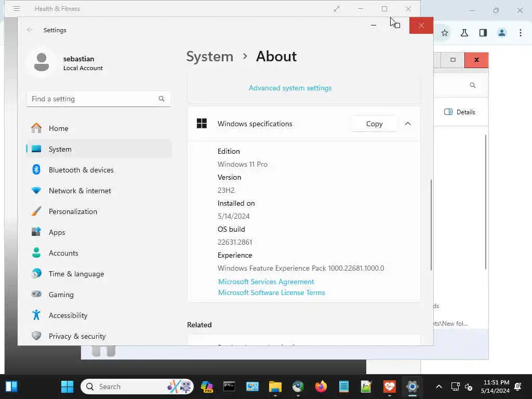532x399 pixels.
Task: Open the Windows Start menu
Action: pos(67,387)
